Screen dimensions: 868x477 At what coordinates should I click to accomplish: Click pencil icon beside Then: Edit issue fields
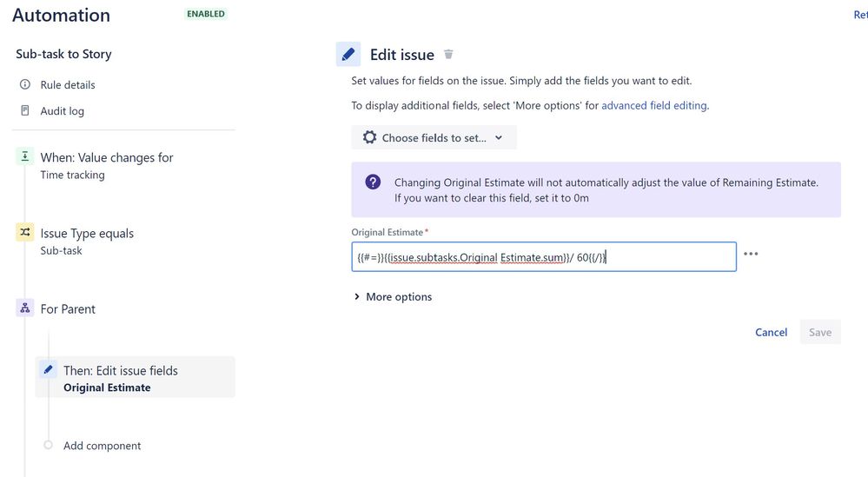tap(48, 369)
